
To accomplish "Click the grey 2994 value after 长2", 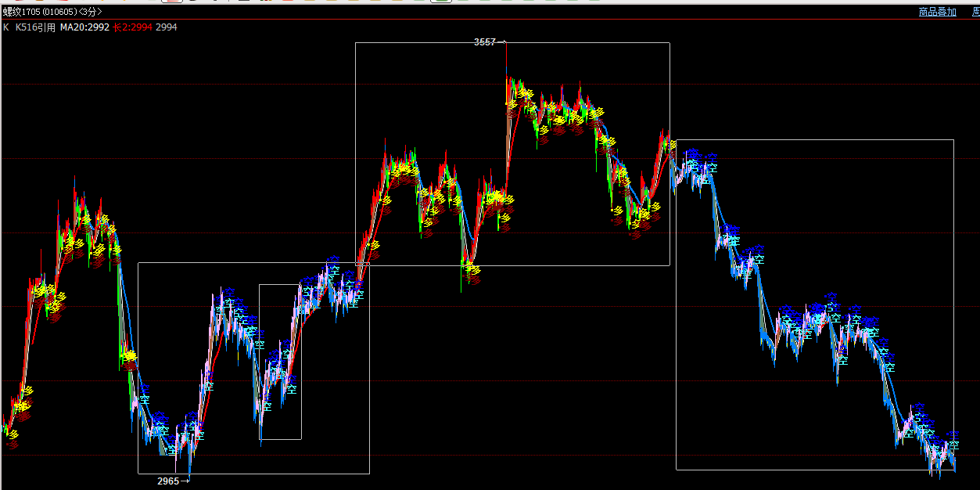I will click(167, 27).
